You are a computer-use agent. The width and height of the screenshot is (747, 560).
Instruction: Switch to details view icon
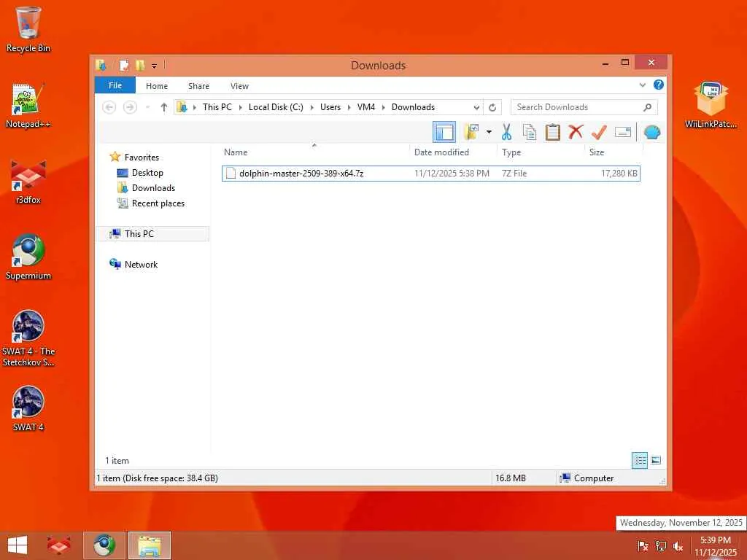[x=639, y=461]
